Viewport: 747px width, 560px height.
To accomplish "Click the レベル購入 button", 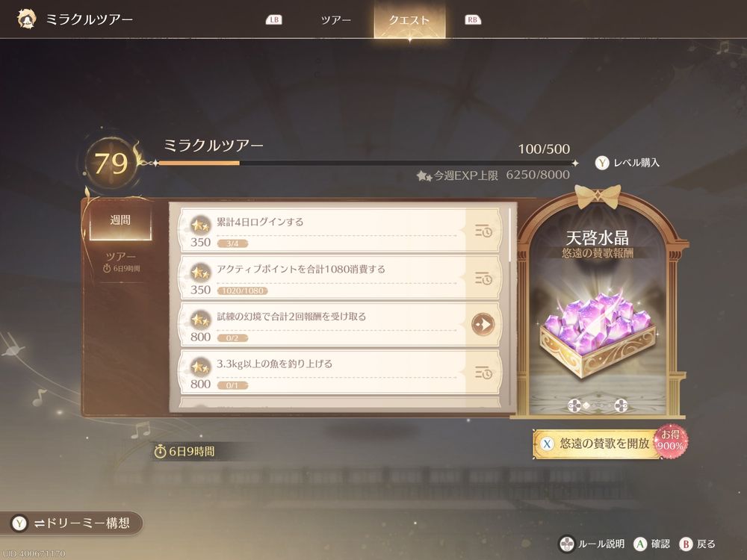I will point(627,163).
